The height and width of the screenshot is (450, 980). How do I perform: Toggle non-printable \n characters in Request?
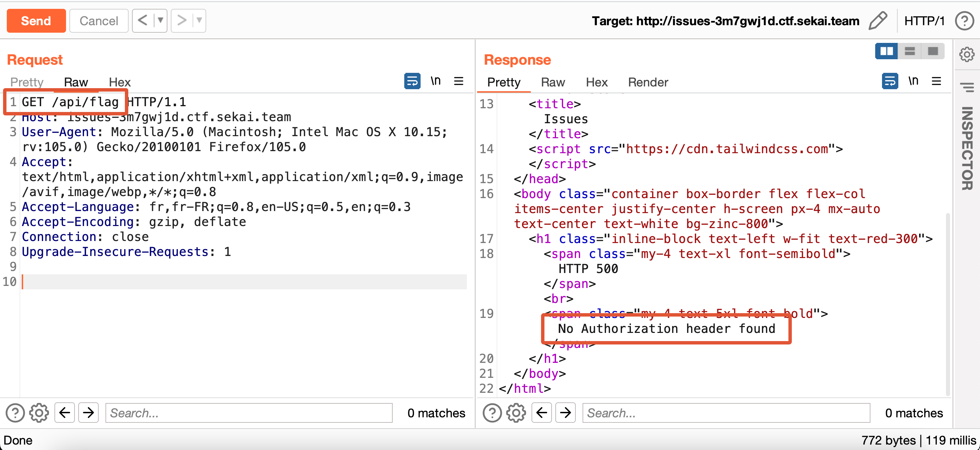pyautogui.click(x=436, y=81)
